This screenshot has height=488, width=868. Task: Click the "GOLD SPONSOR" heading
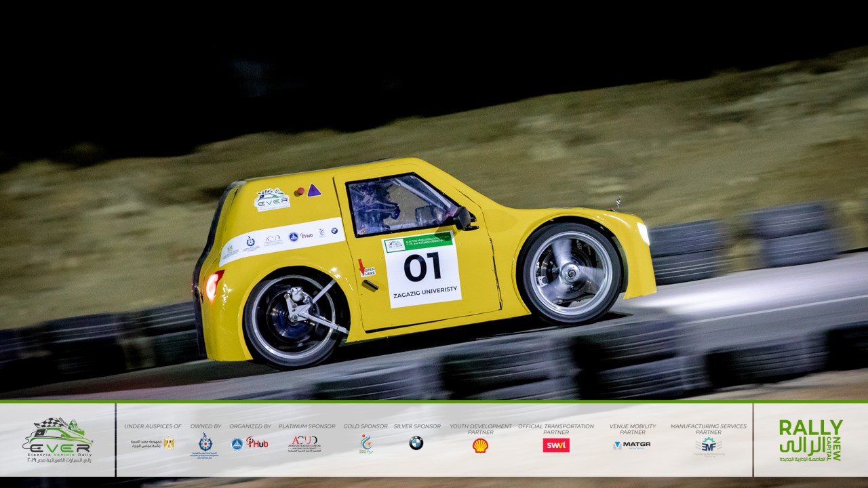366,426
